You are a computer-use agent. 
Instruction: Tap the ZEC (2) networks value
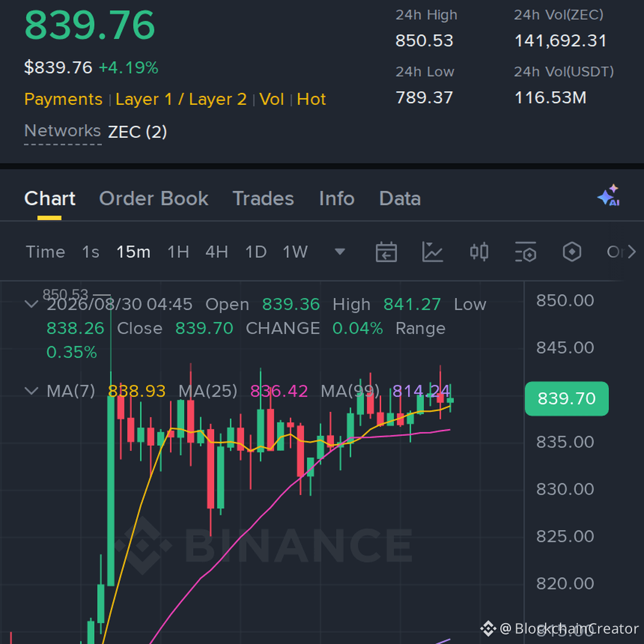138,132
